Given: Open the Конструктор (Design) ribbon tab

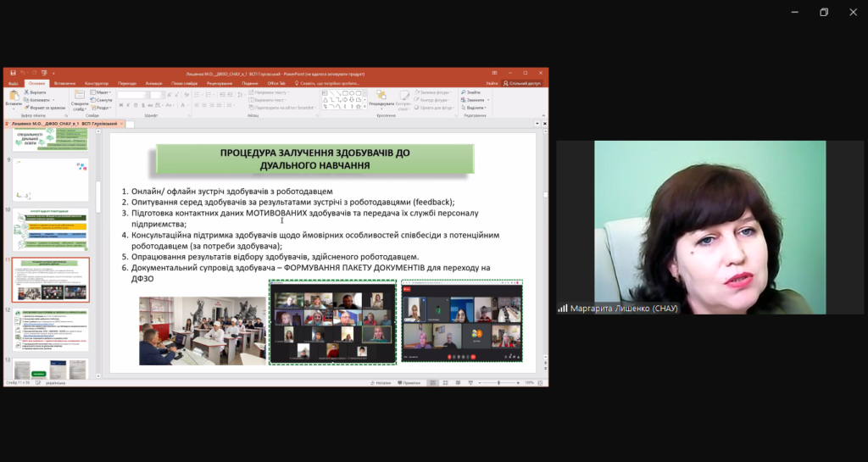Looking at the screenshot, I should pos(97,83).
